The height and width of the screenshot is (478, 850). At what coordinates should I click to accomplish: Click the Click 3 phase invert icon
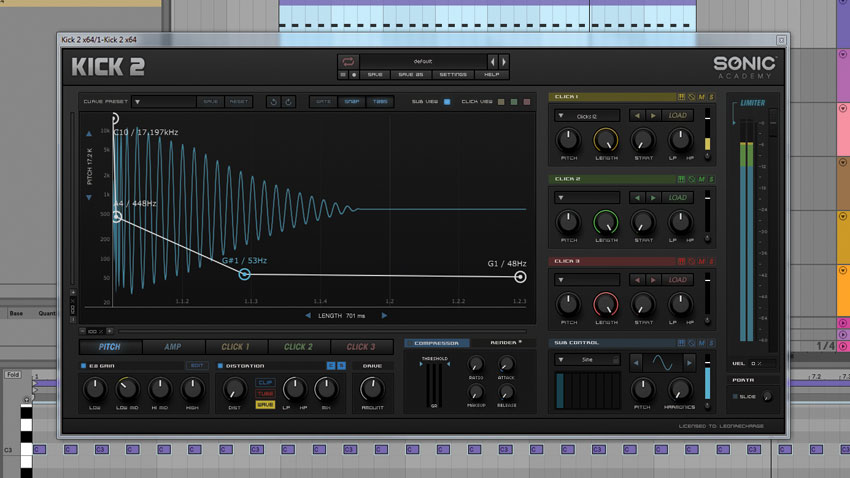click(692, 262)
